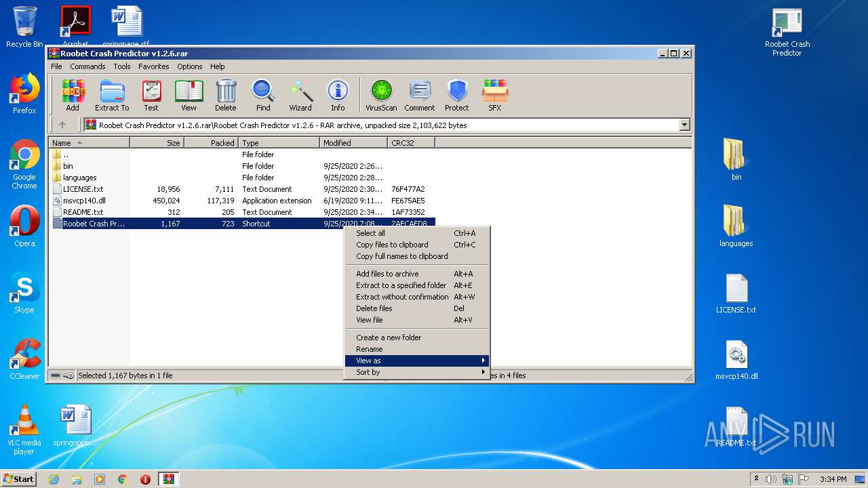Select the LICENSE.txt row in archive
Image resolution: width=868 pixels, height=488 pixels.
pos(242,189)
